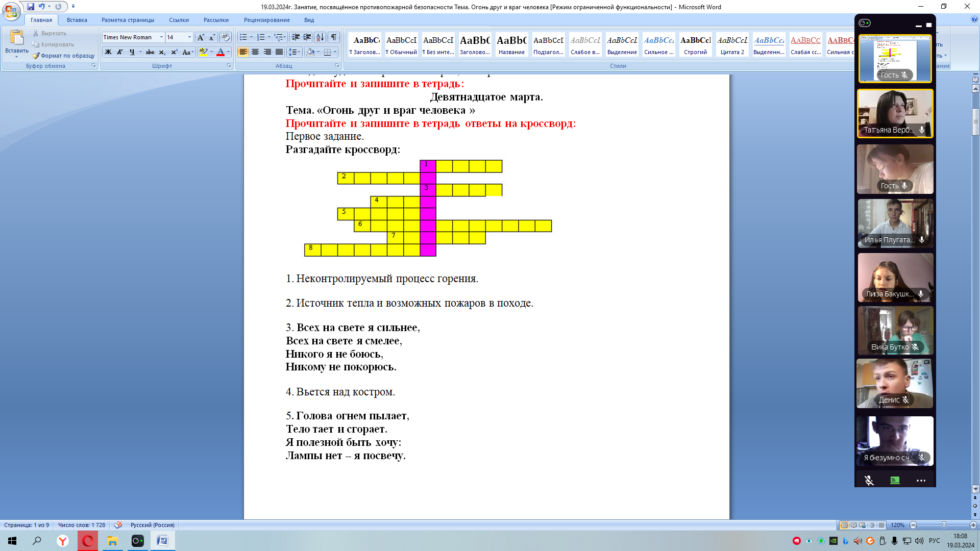980x551 pixels.
Task: Toggle Underline (Ч) formatting
Action: coord(132,52)
